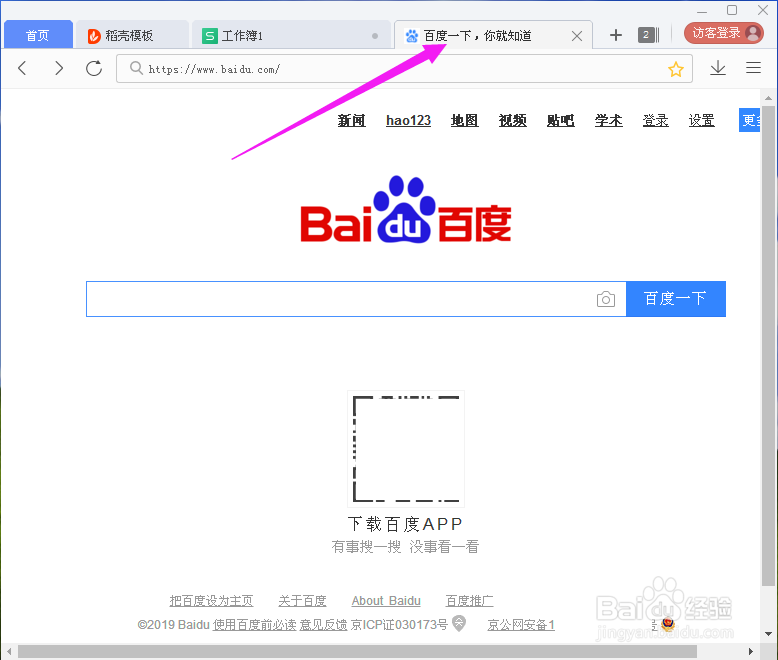
Task: Close the Baidu tab
Action: (x=577, y=36)
